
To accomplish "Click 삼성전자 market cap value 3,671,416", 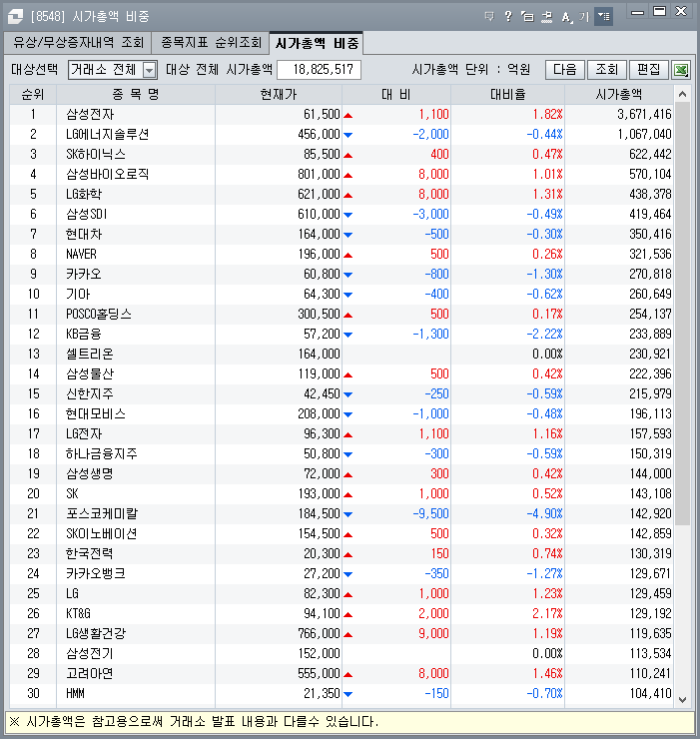I will pyautogui.click(x=644, y=115).
